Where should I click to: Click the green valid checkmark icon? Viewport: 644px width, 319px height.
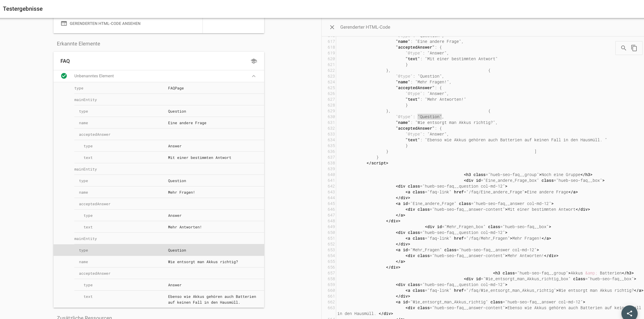tap(64, 76)
